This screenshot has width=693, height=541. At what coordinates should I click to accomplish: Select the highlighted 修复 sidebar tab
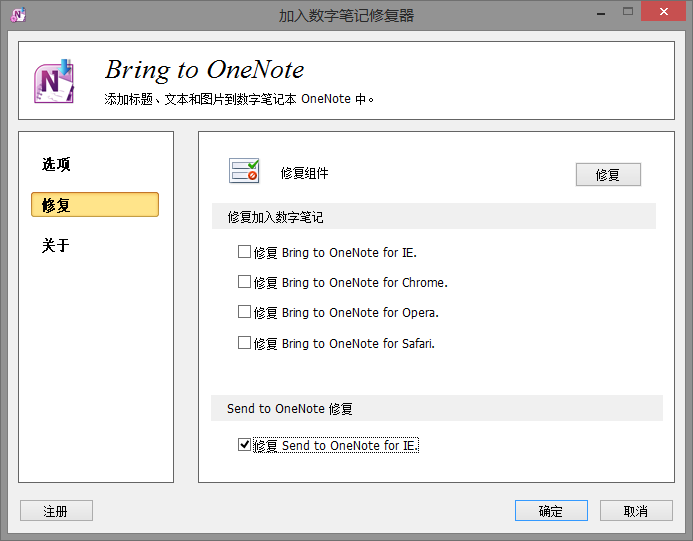click(x=95, y=205)
